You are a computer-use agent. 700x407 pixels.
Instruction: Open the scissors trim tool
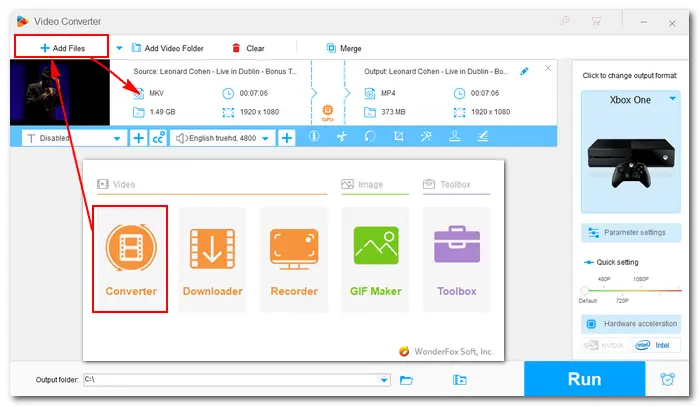[342, 136]
